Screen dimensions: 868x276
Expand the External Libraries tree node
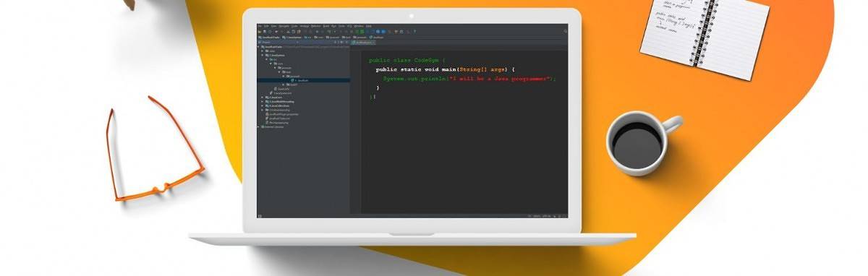point(258,127)
